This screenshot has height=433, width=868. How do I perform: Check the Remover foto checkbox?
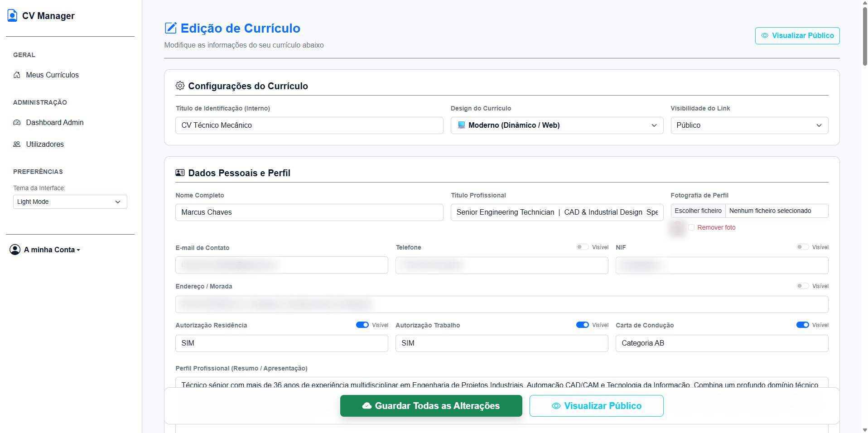[691, 227]
